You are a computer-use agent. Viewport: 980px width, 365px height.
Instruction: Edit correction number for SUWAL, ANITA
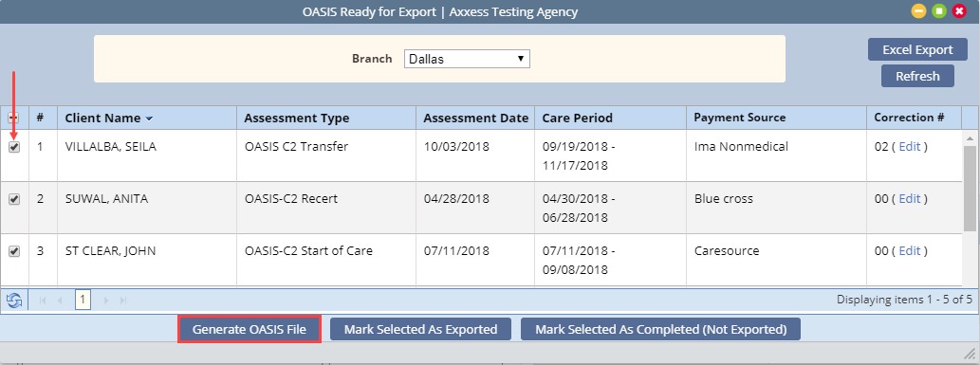[x=910, y=199]
